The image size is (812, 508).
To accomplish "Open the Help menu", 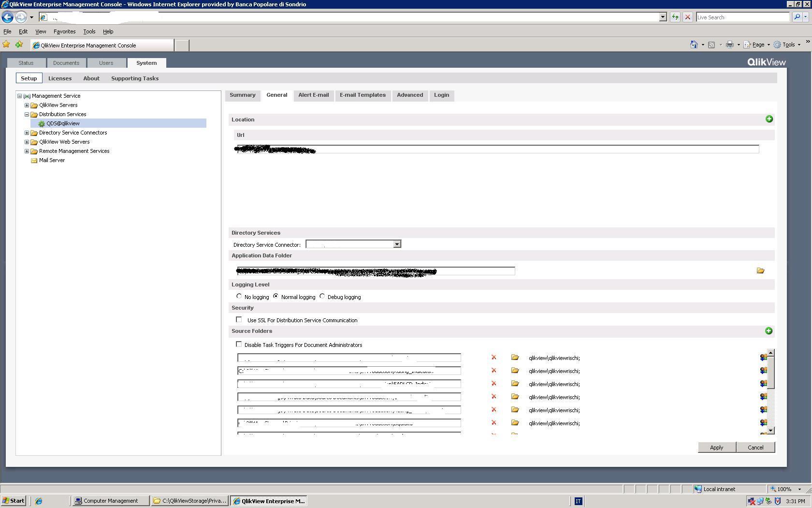I will [108, 31].
